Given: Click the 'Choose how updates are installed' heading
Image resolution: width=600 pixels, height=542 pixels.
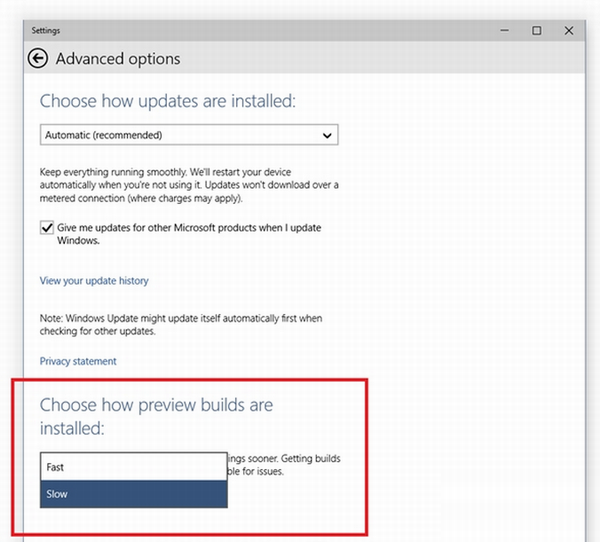Looking at the screenshot, I should [x=168, y=101].
